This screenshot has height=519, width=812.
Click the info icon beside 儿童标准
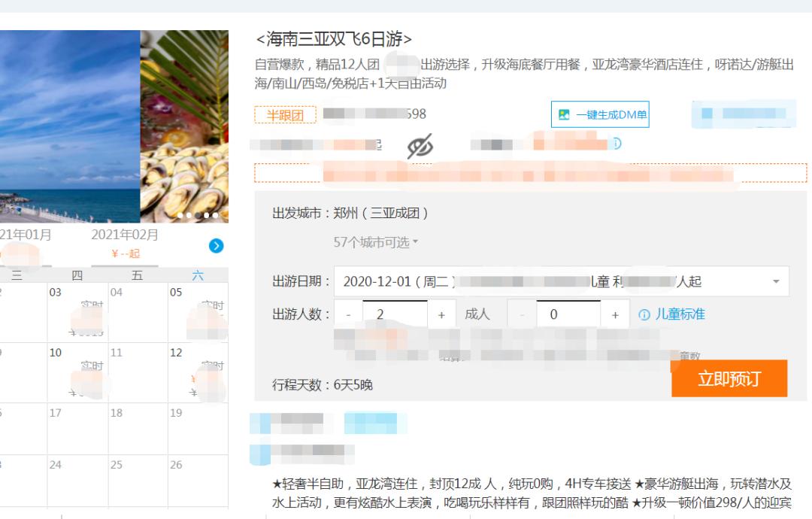point(644,314)
